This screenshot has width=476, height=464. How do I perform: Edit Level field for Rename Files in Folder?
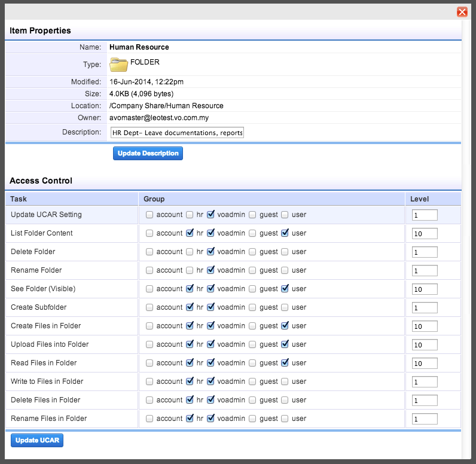coord(425,419)
